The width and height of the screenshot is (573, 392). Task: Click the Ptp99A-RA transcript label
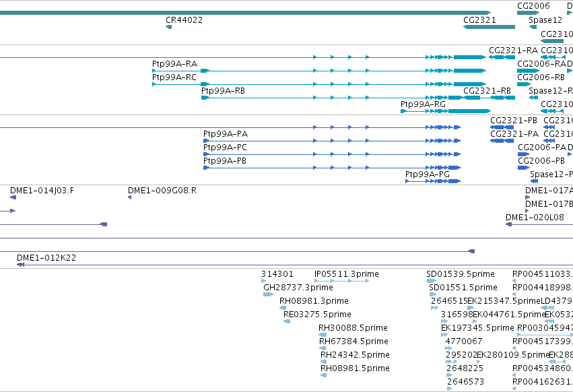(x=174, y=64)
